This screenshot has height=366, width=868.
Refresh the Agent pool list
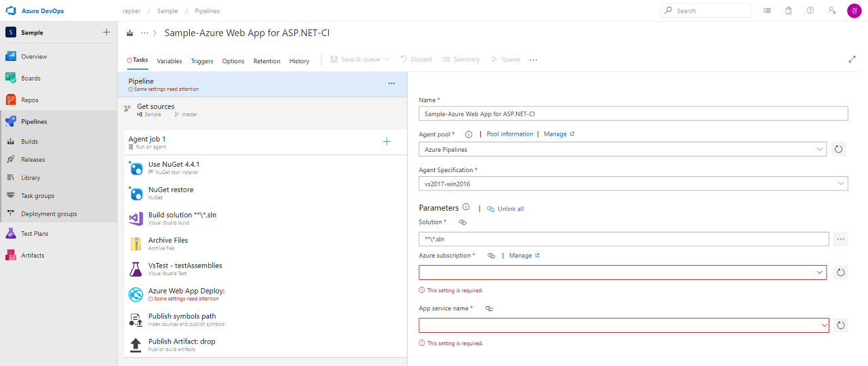click(x=839, y=149)
